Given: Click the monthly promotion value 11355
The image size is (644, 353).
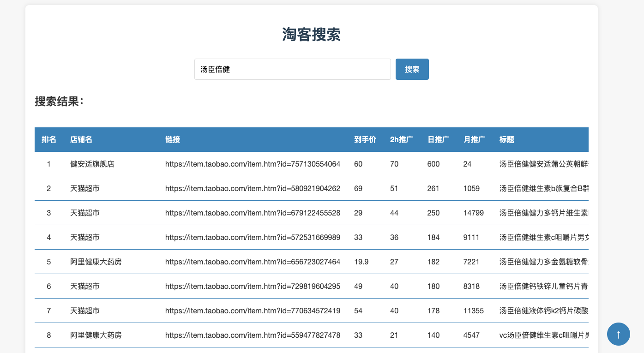Looking at the screenshot, I should click(x=474, y=311).
